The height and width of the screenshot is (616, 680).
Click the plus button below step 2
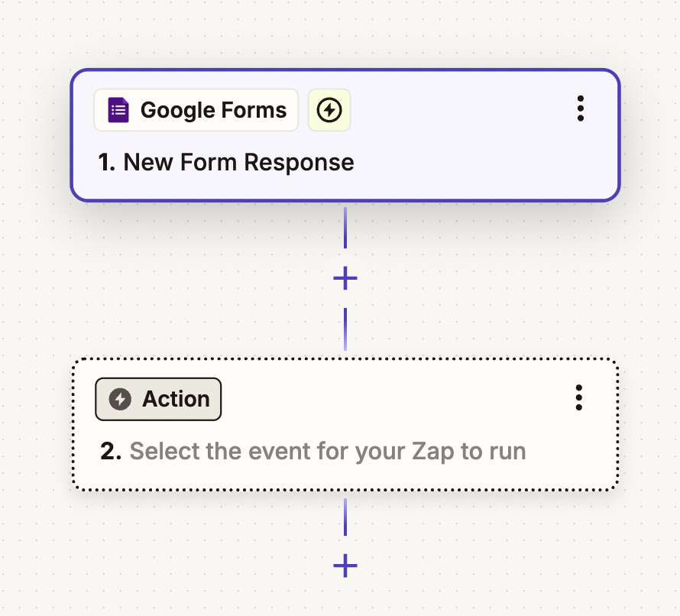[345, 566]
